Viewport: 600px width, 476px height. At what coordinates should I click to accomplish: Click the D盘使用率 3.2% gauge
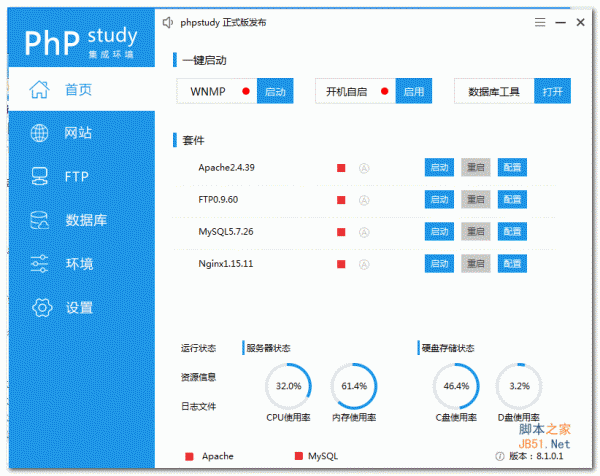point(519,386)
